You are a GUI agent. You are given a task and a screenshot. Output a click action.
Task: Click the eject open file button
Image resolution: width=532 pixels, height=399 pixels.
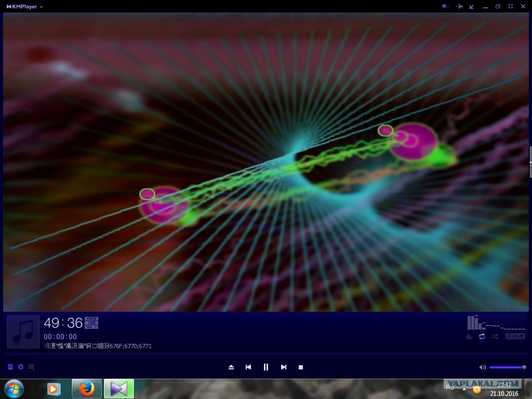tap(231, 367)
